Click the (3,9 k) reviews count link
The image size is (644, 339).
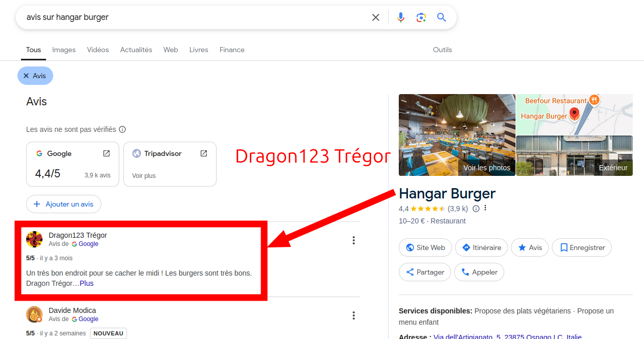coord(458,209)
